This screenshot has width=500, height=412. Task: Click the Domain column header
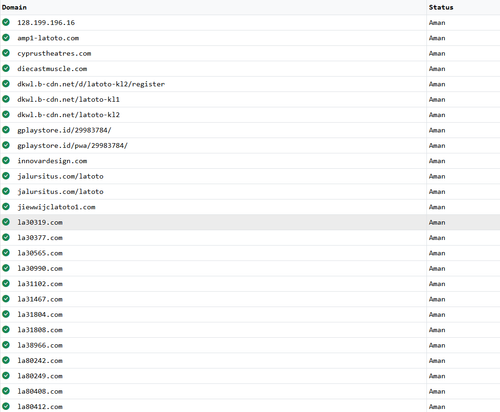tap(14, 7)
